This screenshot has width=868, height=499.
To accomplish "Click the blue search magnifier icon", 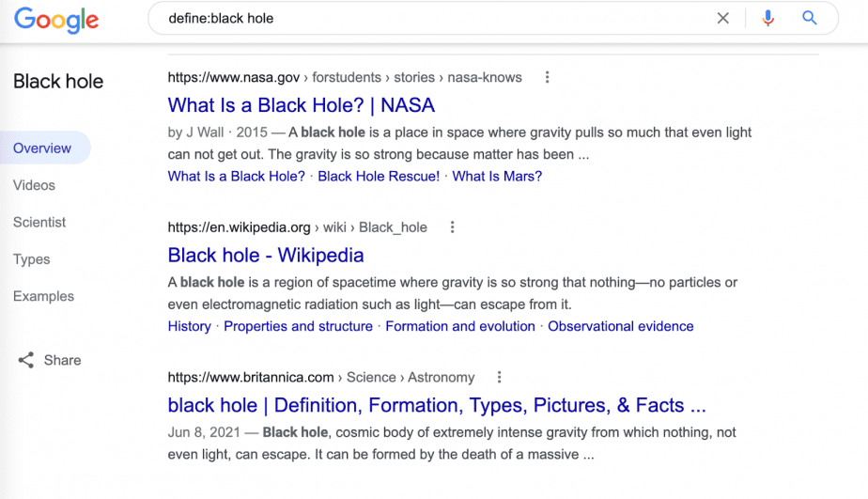I will click(810, 18).
